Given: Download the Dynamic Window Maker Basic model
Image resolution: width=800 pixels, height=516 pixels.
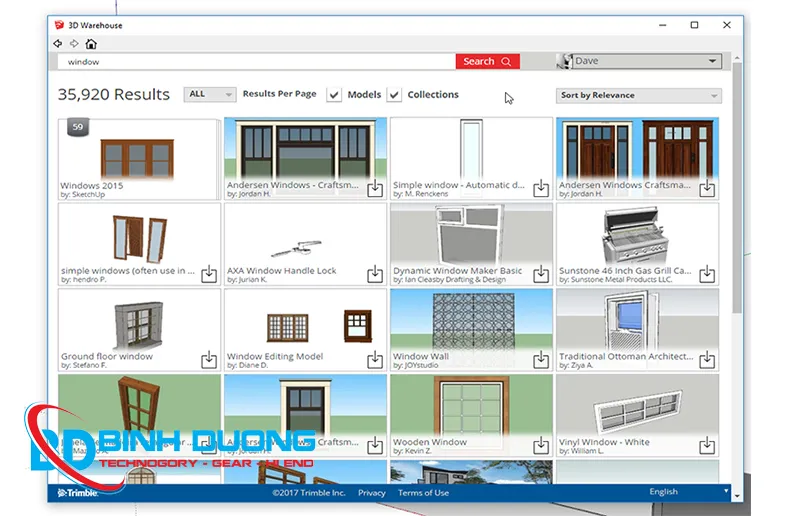Looking at the screenshot, I should click(x=541, y=274).
